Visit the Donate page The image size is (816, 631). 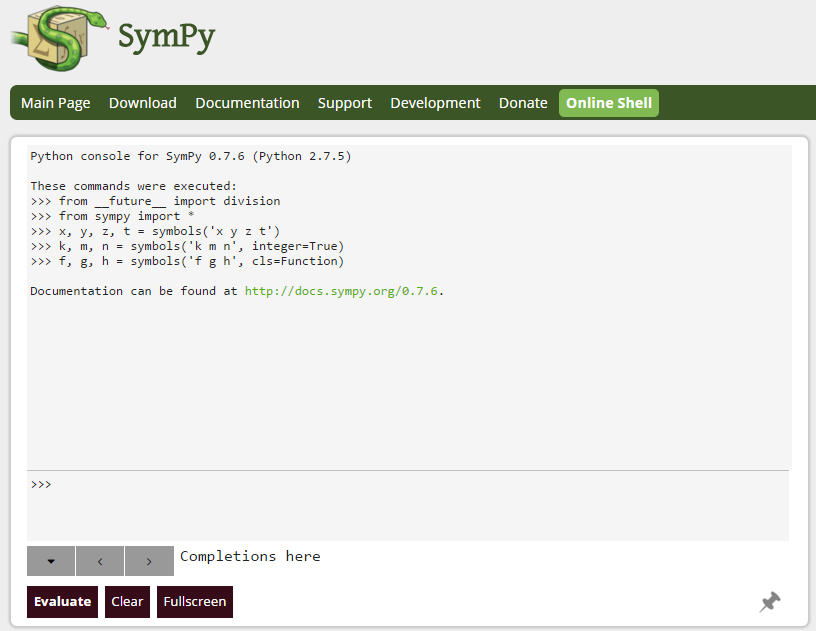point(523,103)
